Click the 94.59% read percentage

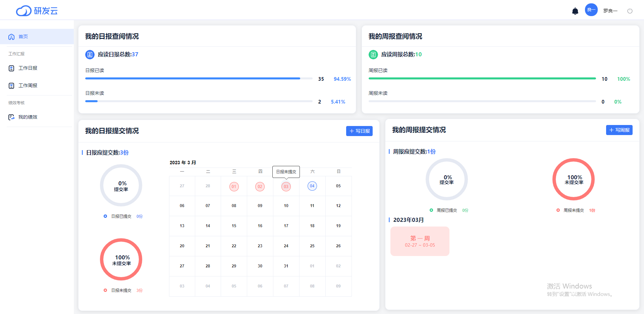coord(342,79)
